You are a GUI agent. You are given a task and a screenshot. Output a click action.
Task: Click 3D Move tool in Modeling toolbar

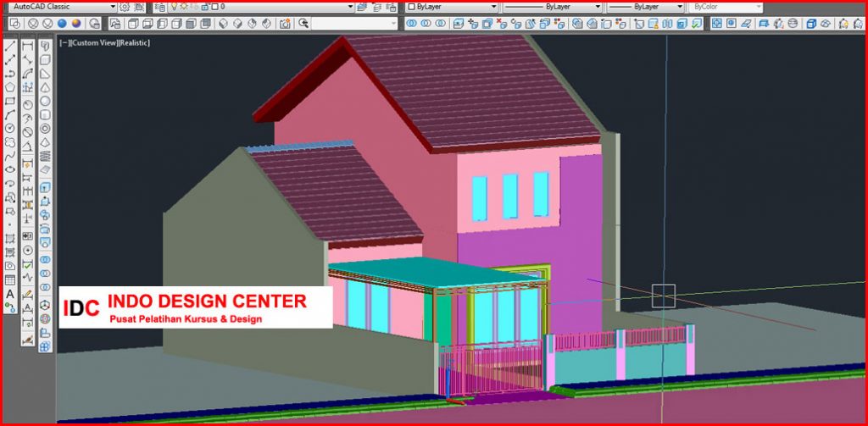(46, 306)
